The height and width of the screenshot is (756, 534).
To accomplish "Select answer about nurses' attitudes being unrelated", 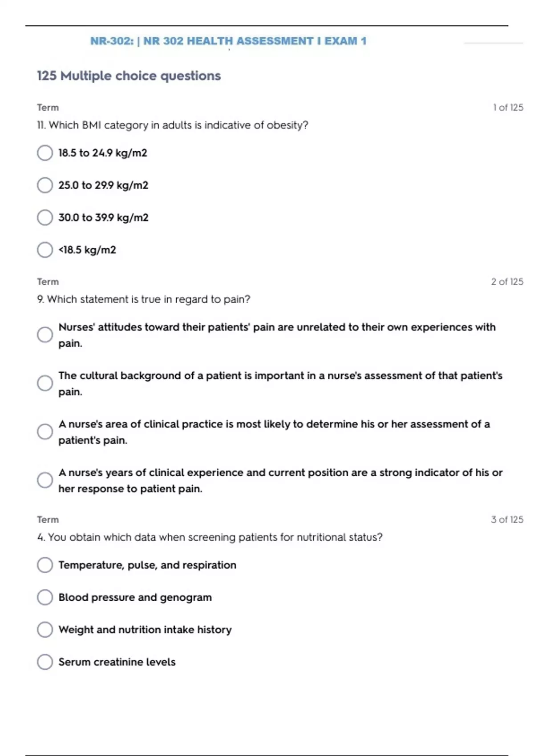I will click(45, 335).
